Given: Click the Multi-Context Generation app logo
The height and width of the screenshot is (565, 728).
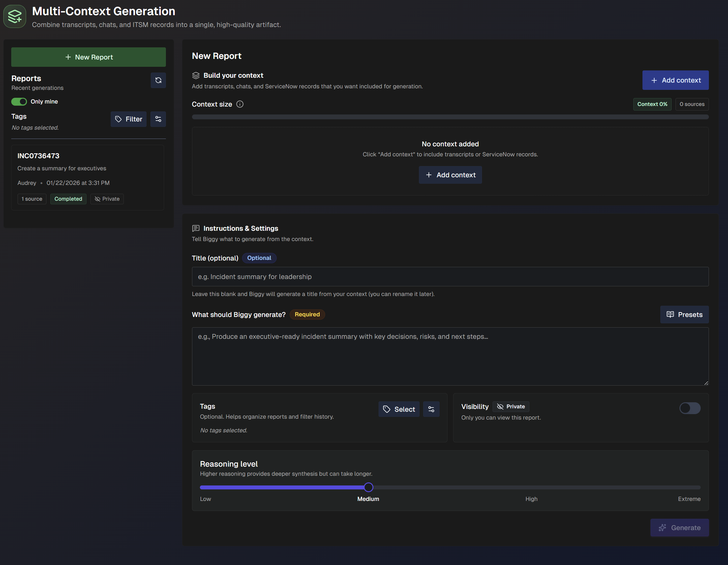Looking at the screenshot, I should pyautogui.click(x=15, y=16).
